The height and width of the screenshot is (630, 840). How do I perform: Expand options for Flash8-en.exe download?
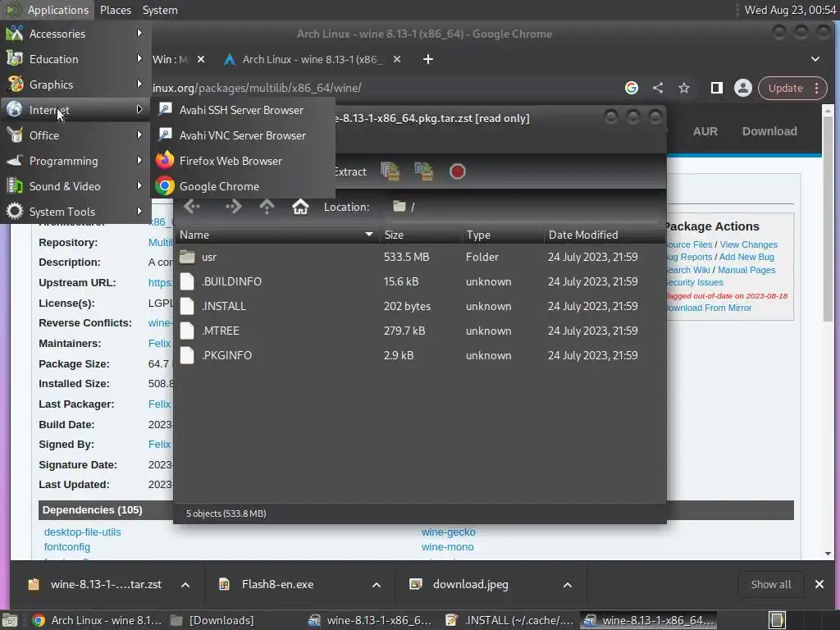tap(377, 585)
